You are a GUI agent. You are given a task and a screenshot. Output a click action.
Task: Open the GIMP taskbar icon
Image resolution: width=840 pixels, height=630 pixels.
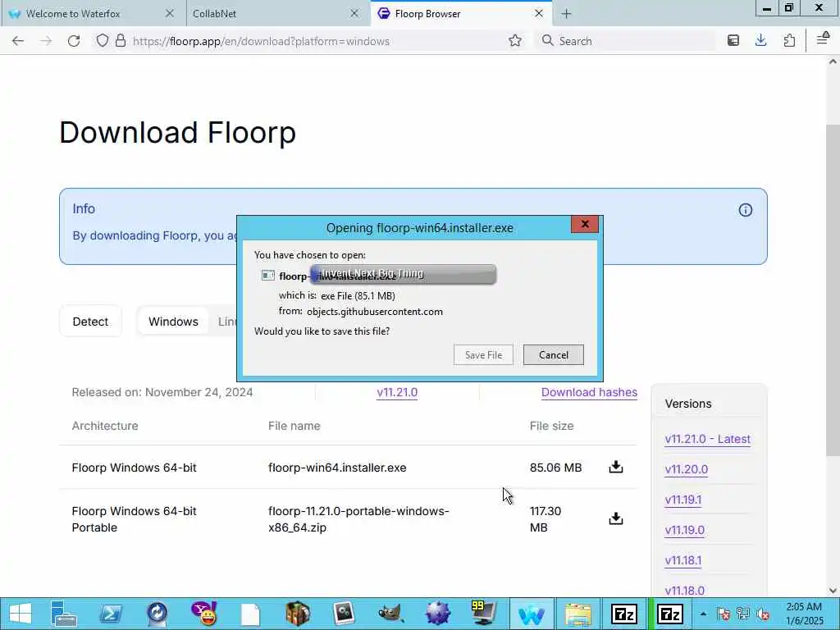click(390, 614)
